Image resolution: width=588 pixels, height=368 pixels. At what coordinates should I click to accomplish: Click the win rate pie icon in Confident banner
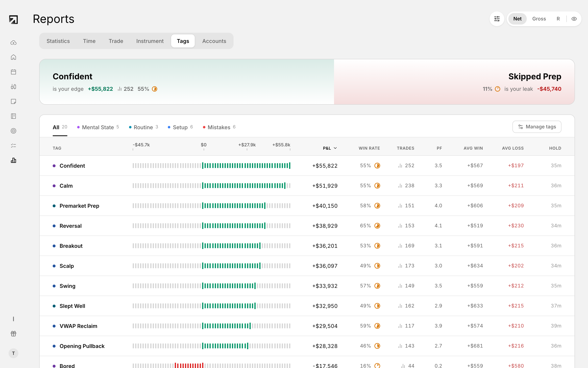155,89
